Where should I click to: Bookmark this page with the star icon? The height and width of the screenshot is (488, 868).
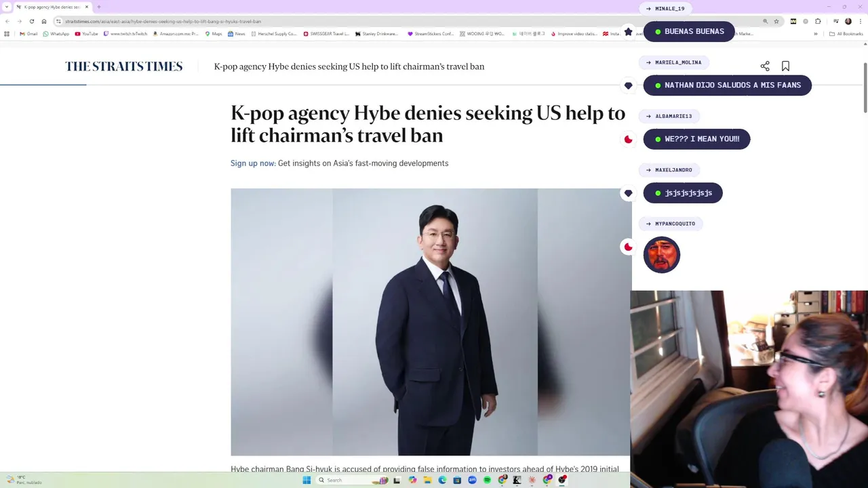click(776, 21)
